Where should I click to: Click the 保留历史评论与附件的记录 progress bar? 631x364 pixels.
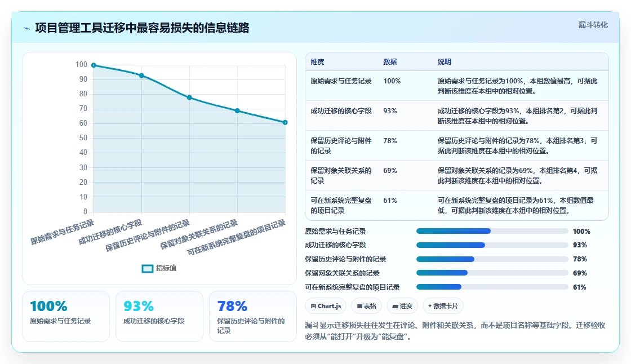[x=492, y=259]
